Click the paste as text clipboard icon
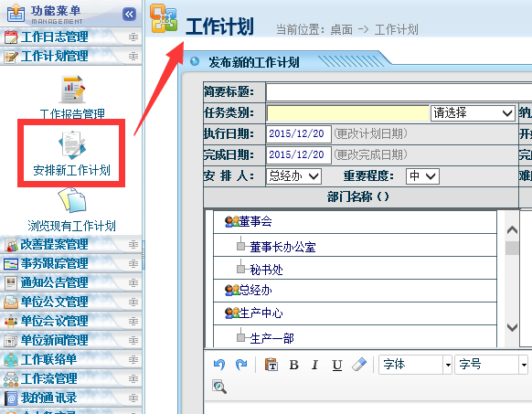This screenshot has width=532, height=414. [271, 365]
